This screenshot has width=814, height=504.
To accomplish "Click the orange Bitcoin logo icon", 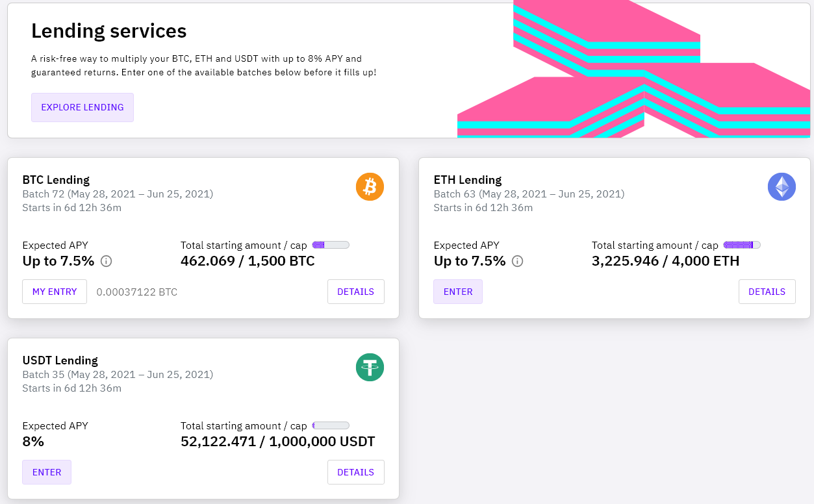I will click(370, 187).
